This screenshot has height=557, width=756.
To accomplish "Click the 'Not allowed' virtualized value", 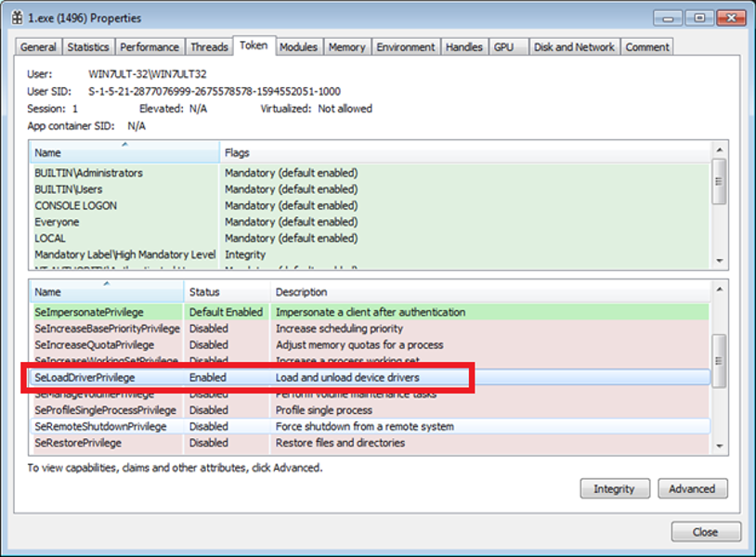I will [x=345, y=109].
